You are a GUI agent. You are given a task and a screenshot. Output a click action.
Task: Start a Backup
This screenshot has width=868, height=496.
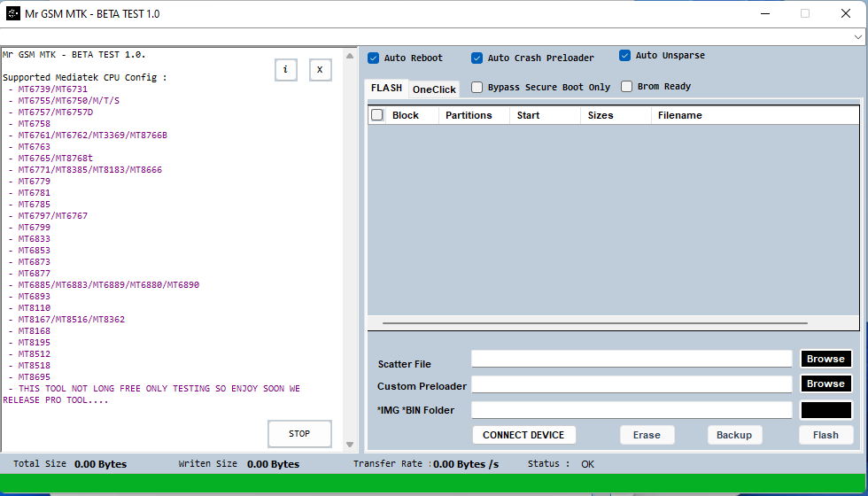click(734, 435)
